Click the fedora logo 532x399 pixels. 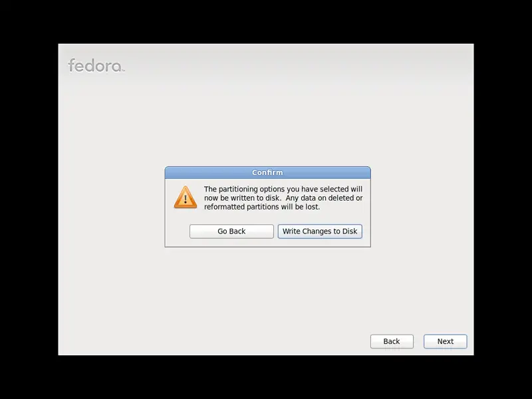coord(96,65)
